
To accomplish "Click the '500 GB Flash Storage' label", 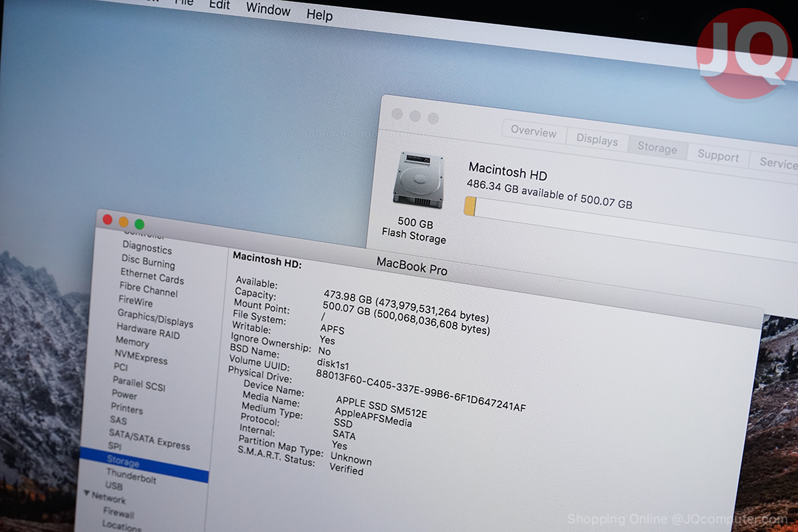I will pyautogui.click(x=415, y=229).
